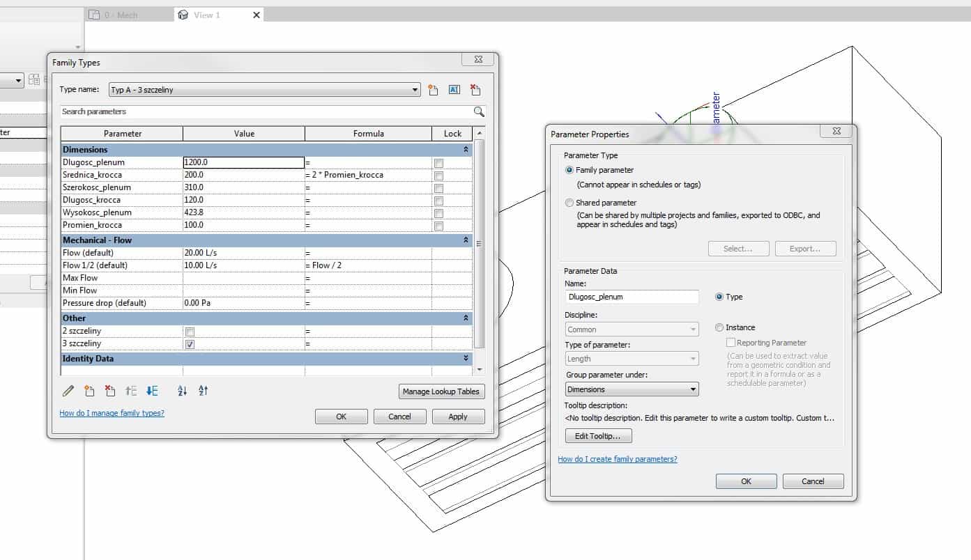Image resolution: width=971 pixels, height=560 pixels.
Task: Click the New Type icon beside Type name
Action: [433, 90]
